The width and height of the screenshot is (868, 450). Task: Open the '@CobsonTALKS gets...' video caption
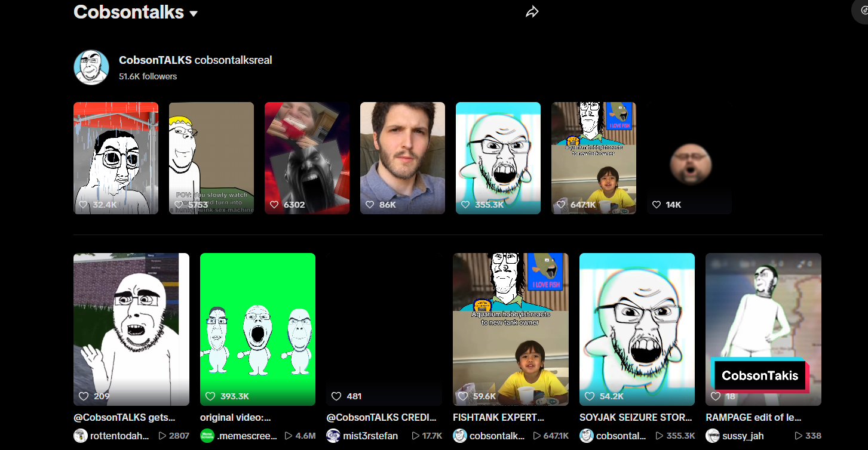point(124,418)
